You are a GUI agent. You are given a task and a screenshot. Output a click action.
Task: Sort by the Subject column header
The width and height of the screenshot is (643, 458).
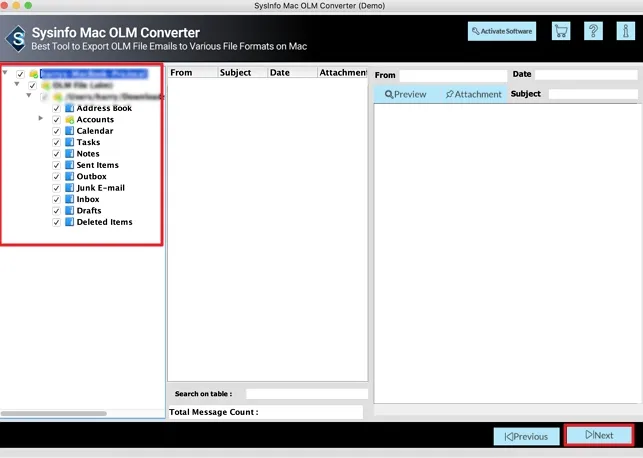pos(242,73)
